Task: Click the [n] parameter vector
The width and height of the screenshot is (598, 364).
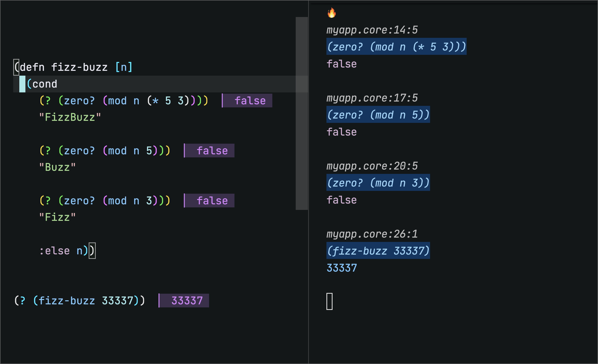Action: 124,67
